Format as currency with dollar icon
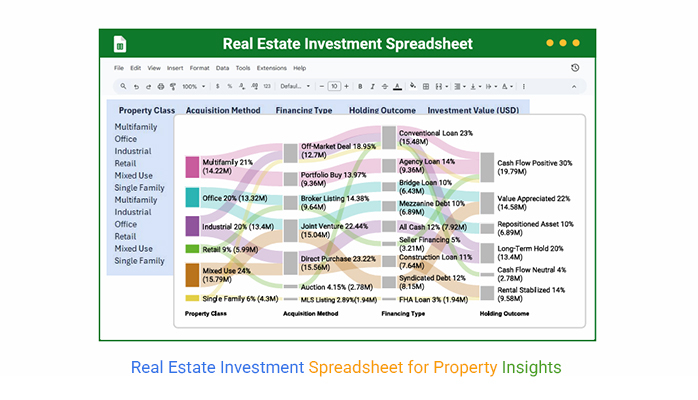698x400 pixels. [x=217, y=86]
